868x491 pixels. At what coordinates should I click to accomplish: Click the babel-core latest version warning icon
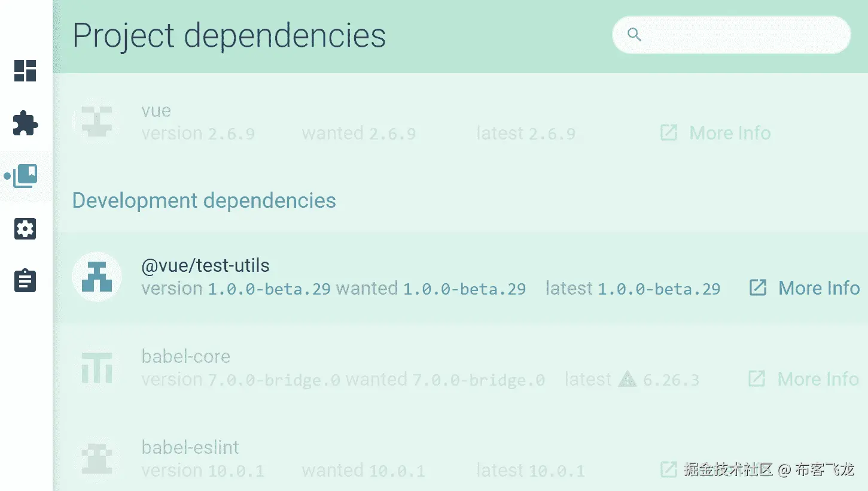[x=627, y=379]
